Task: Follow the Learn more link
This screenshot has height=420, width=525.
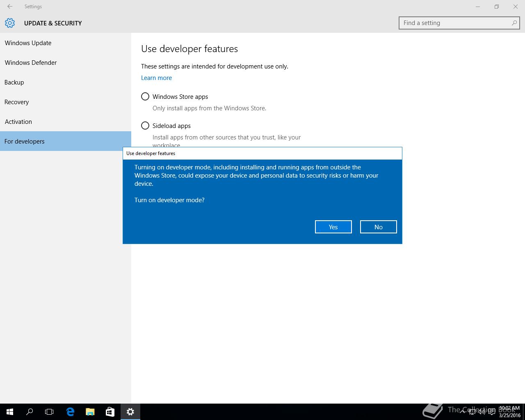Action: click(156, 78)
